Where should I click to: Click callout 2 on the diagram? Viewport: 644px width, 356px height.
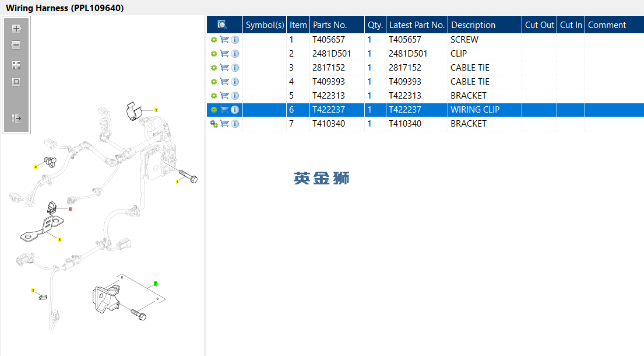[x=156, y=110]
